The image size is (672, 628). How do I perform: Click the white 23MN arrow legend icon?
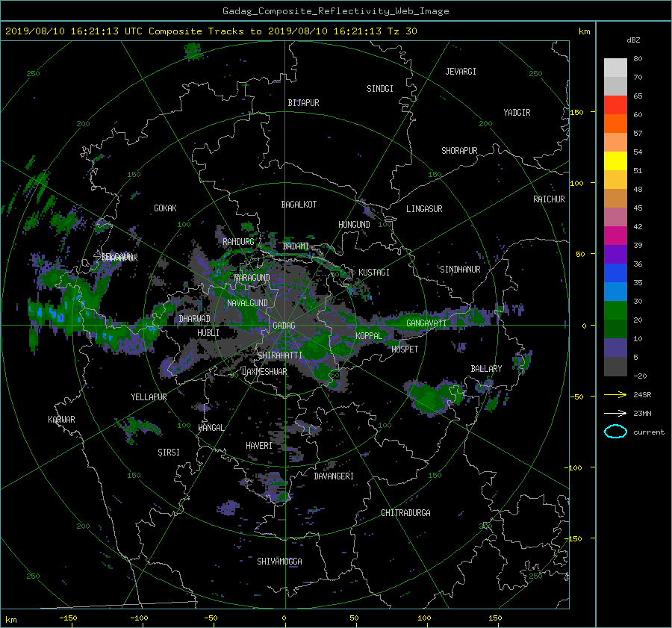(615, 413)
